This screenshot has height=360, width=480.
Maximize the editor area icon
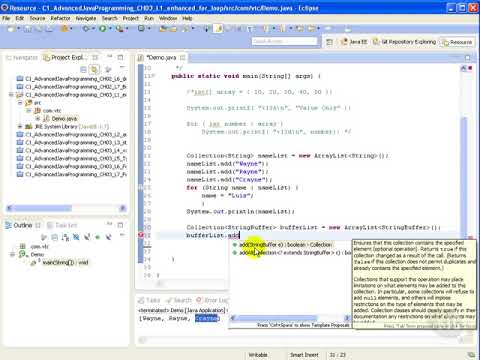[x=468, y=58]
